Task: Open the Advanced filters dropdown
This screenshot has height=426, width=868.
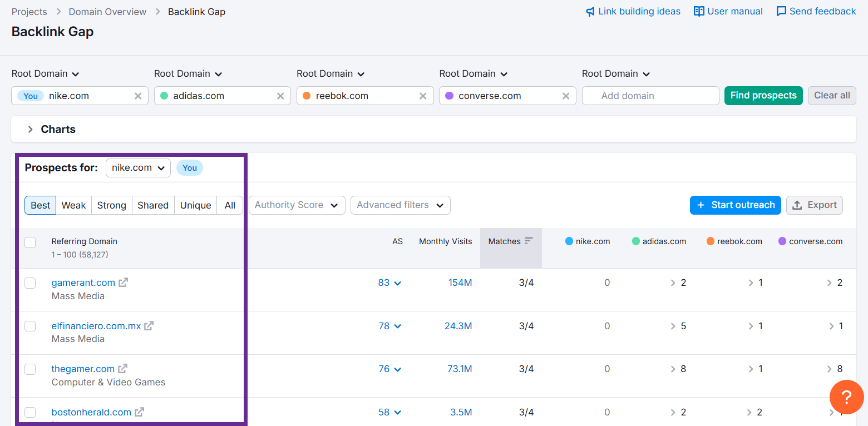Action: click(401, 205)
